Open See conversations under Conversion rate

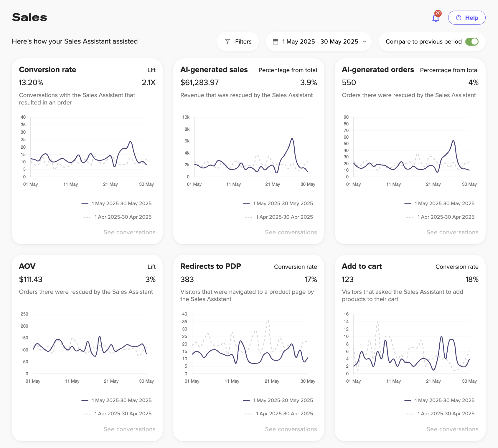(129, 232)
